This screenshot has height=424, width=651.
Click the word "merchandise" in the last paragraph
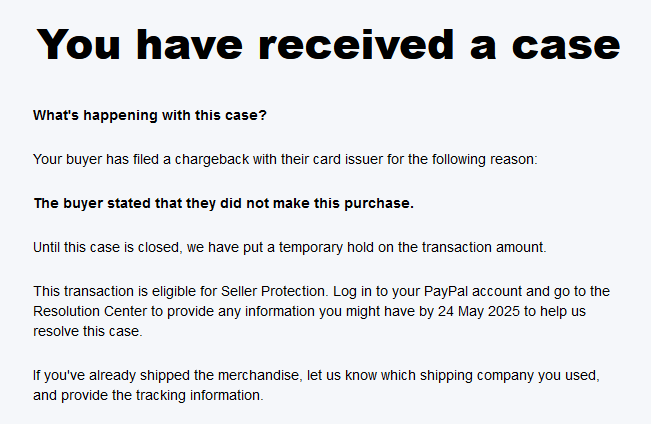[260, 375]
